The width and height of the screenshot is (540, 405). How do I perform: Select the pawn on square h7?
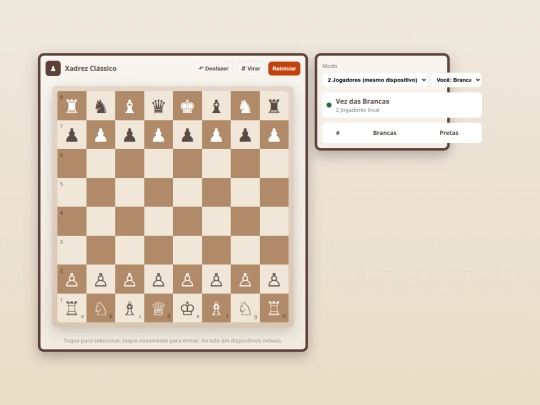coord(274,135)
